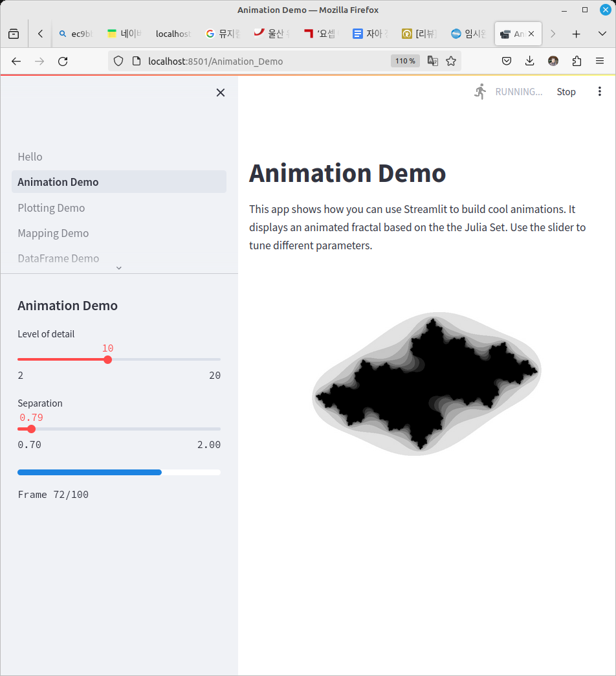Open DataFrame Demo page
This screenshot has height=676, width=616.
point(59,258)
